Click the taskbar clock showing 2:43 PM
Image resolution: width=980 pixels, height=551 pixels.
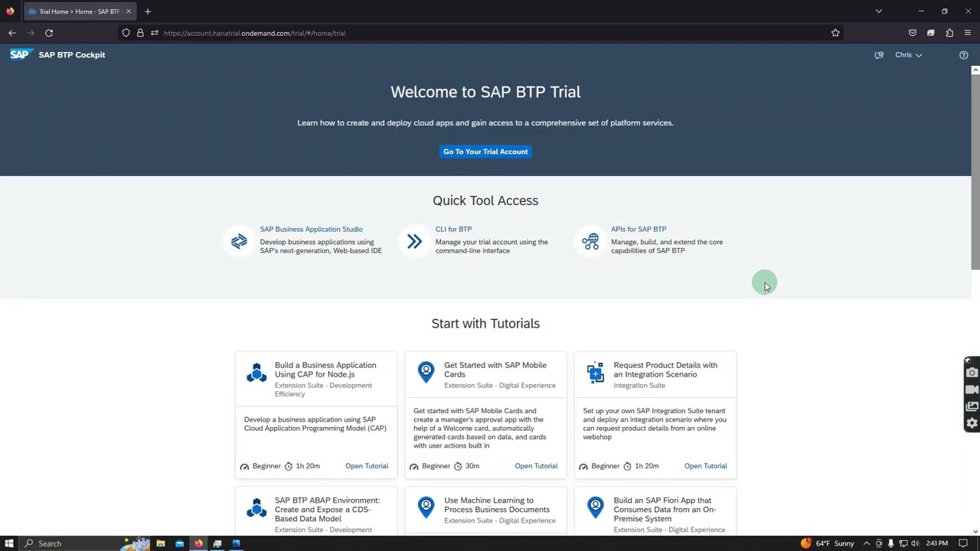936,543
